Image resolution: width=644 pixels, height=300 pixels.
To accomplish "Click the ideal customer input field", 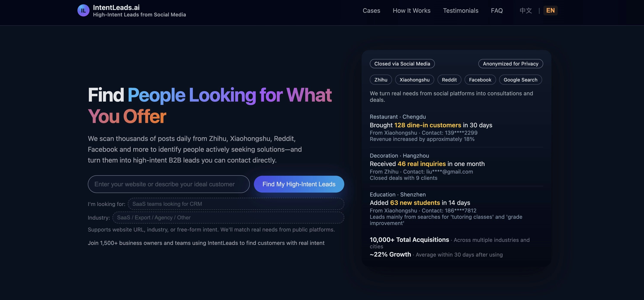I will tap(168, 184).
